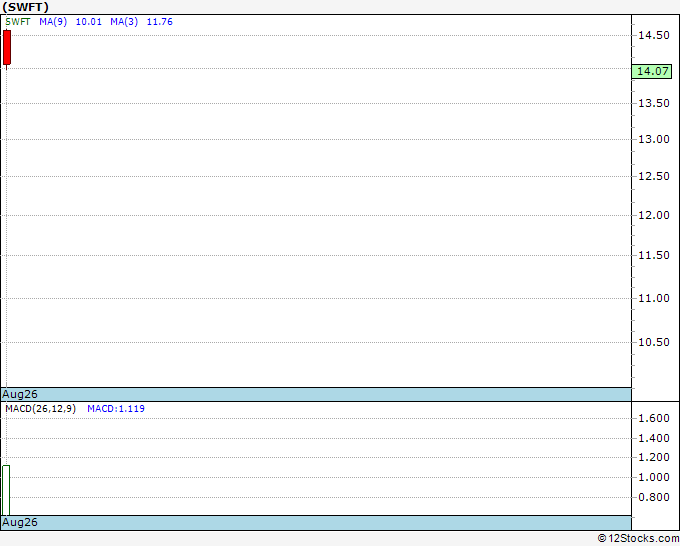Click the green MACD histogram bar
The image size is (680, 546).
pyautogui.click(x=6, y=490)
